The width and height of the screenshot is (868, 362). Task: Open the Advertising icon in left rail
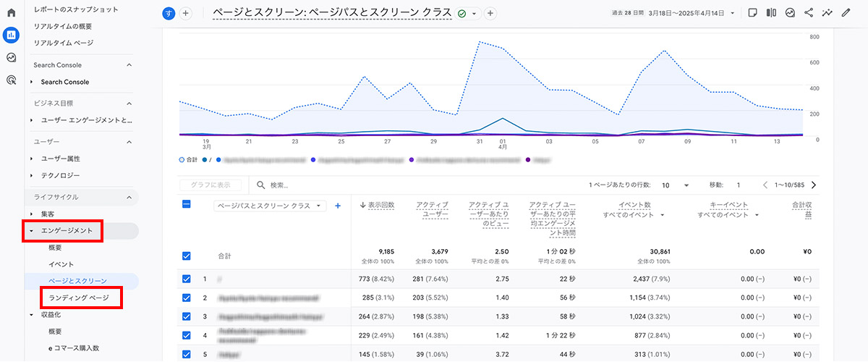pyautogui.click(x=11, y=80)
